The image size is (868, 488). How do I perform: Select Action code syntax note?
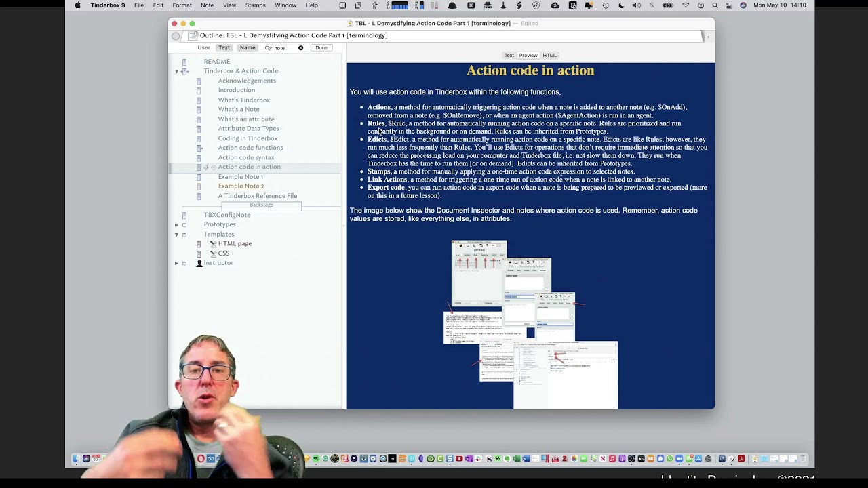pyautogui.click(x=246, y=157)
